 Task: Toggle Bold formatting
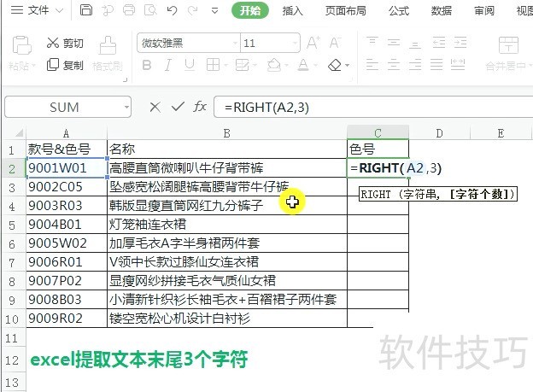point(147,65)
